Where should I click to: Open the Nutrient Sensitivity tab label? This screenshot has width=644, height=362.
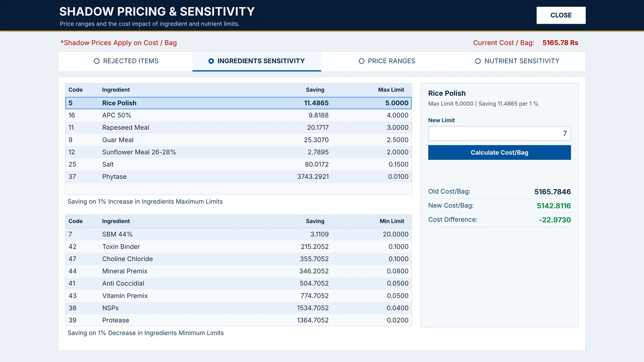[522, 61]
